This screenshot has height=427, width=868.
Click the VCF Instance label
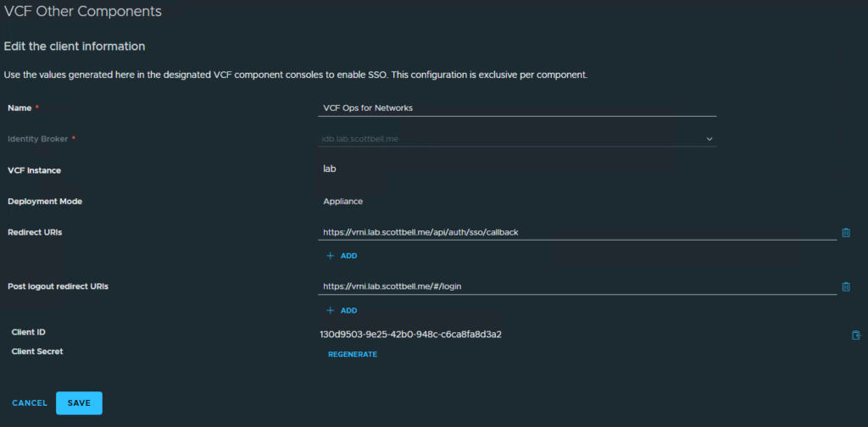pyautogui.click(x=34, y=170)
